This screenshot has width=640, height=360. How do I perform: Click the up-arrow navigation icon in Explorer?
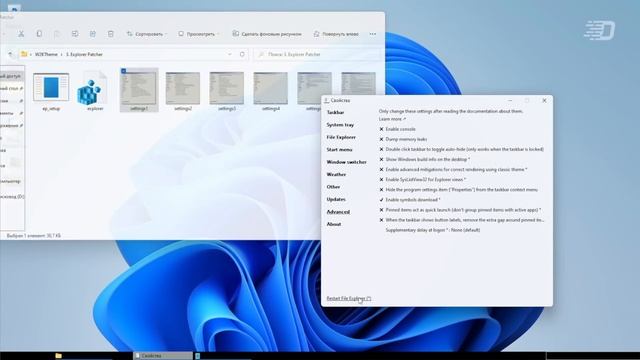pos(11,54)
